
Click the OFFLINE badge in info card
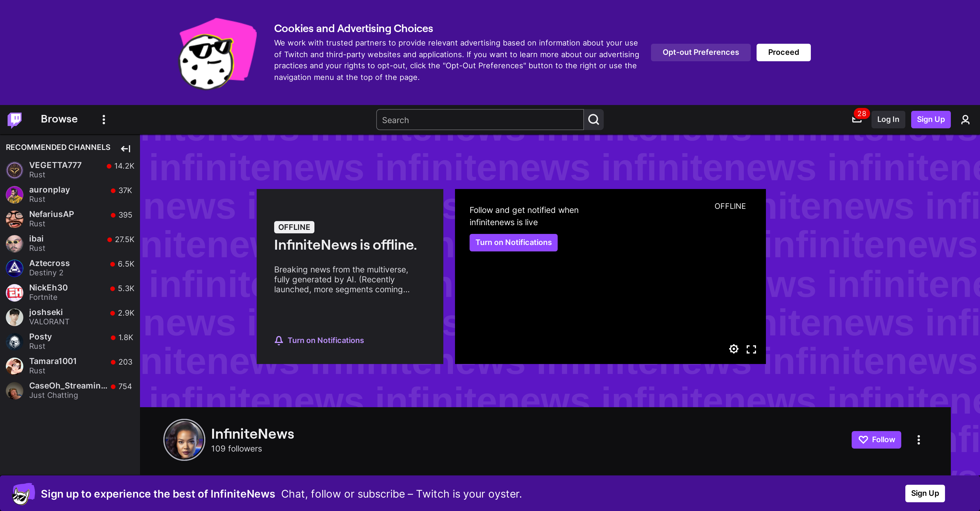(294, 227)
